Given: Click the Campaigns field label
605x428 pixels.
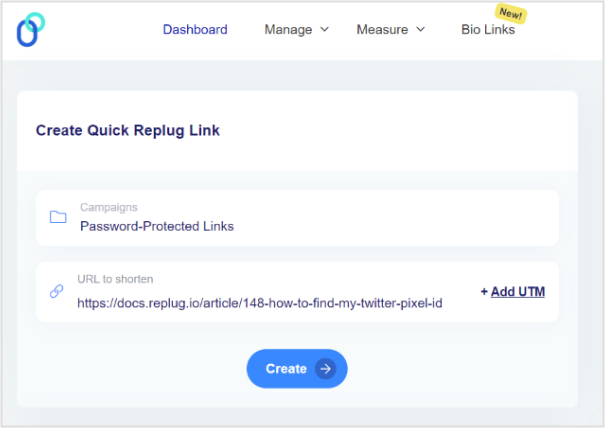Looking at the screenshot, I should tap(108, 208).
